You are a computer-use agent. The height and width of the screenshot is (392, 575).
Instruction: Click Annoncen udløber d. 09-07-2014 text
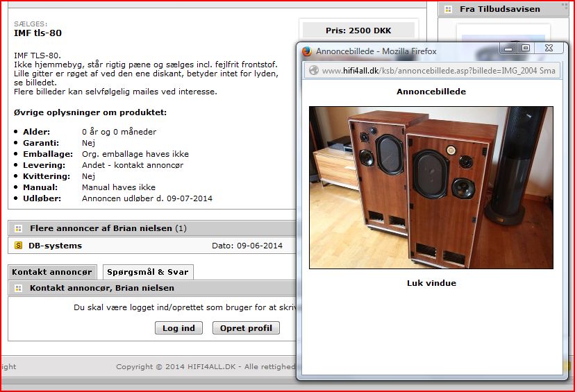[147, 198]
